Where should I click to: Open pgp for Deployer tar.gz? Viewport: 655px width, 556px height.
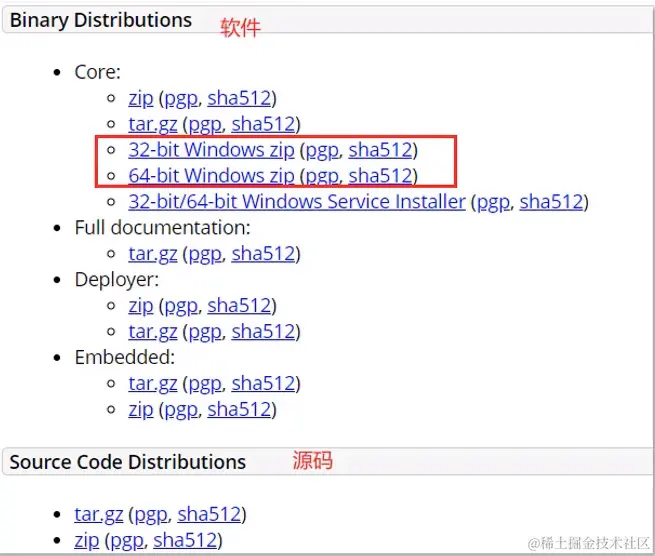[x=205, y=333]
